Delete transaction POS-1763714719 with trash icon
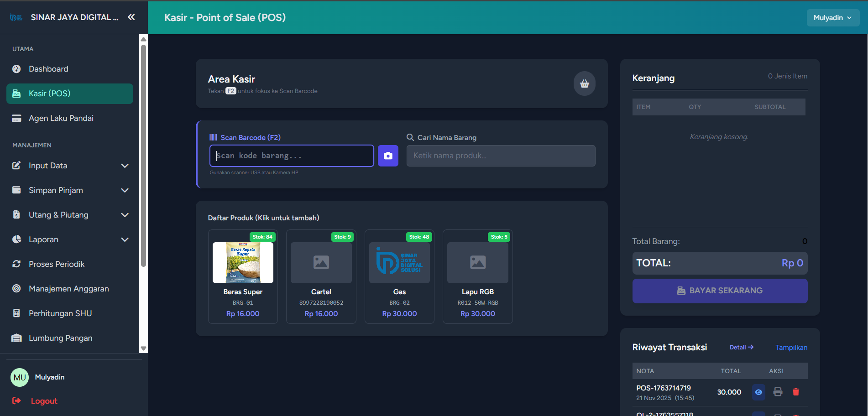This screenshot has height=416, width=868. [x=795, y=392]
